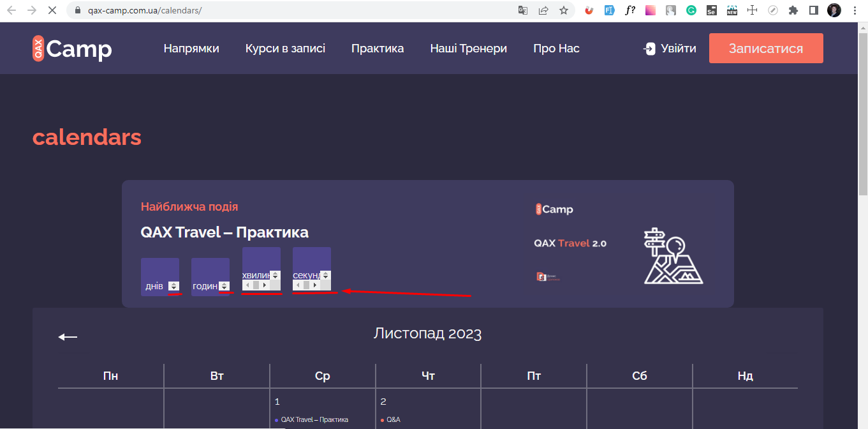
Task: Select "Курси в записи" navigation item
Action: [285, 48]
